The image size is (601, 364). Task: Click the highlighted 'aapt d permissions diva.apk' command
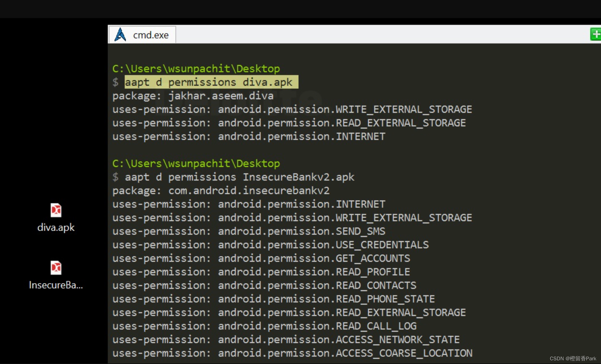pyautogui.click(x=211, y=82)
